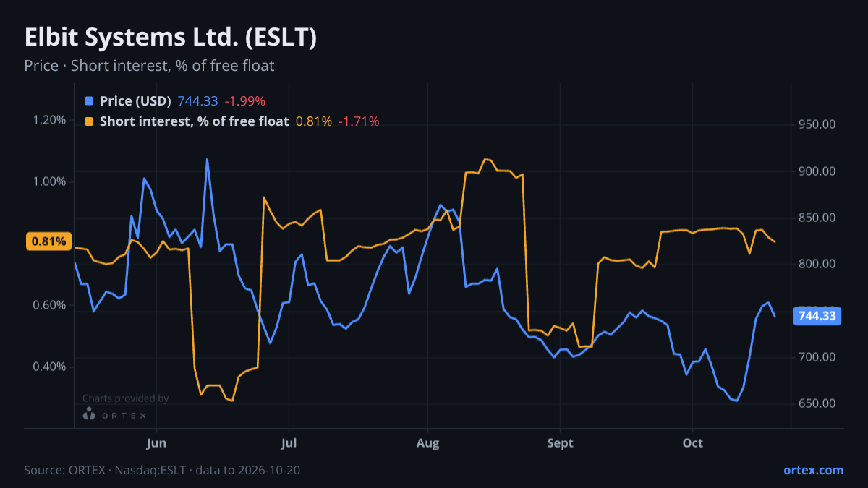This screenshot has height=488, width=868.
Task: Click the 1.00% left axis label
Action: pyautogui.click(x=49, y=181)
